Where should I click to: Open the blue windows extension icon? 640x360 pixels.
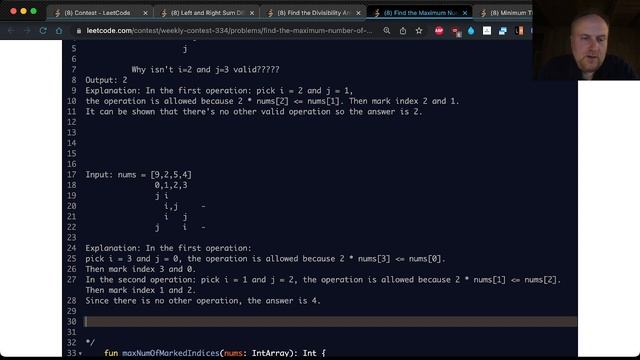point(503,31)
